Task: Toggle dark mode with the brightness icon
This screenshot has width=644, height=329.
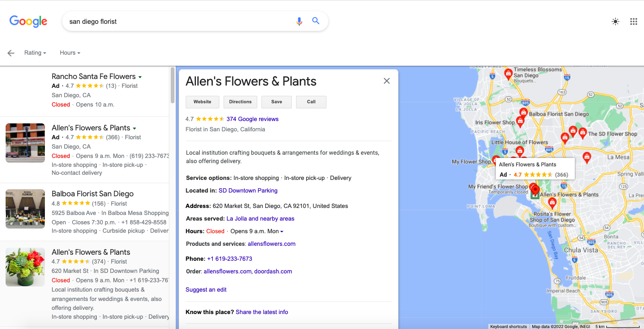Action: coord(615,21)
